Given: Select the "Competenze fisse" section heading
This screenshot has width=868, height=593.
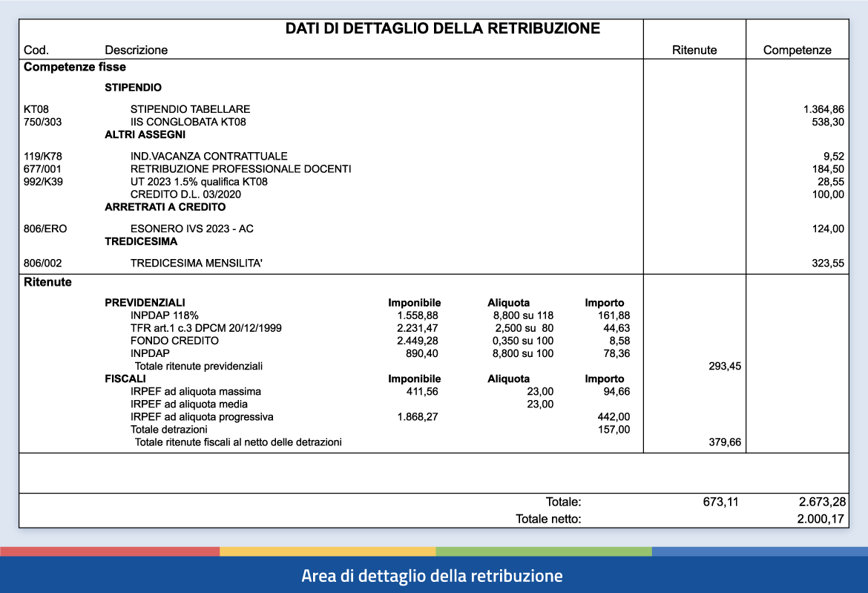Looking at the screenshot, I should pos(75,67).
